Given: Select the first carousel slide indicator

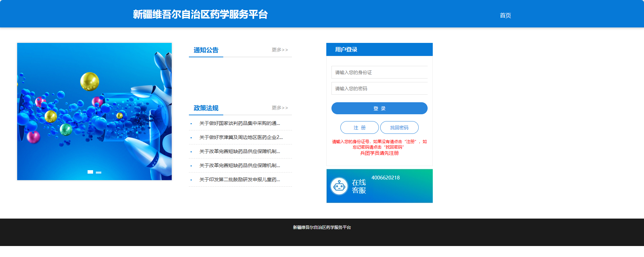Looking at the screenshot, I should (90, 172).
